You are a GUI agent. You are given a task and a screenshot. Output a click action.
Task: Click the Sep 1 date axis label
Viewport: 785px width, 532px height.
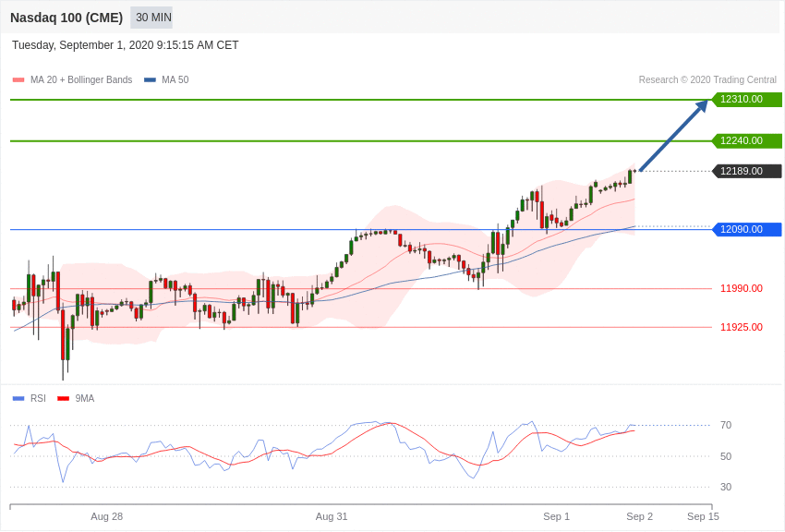pos(556,516)
